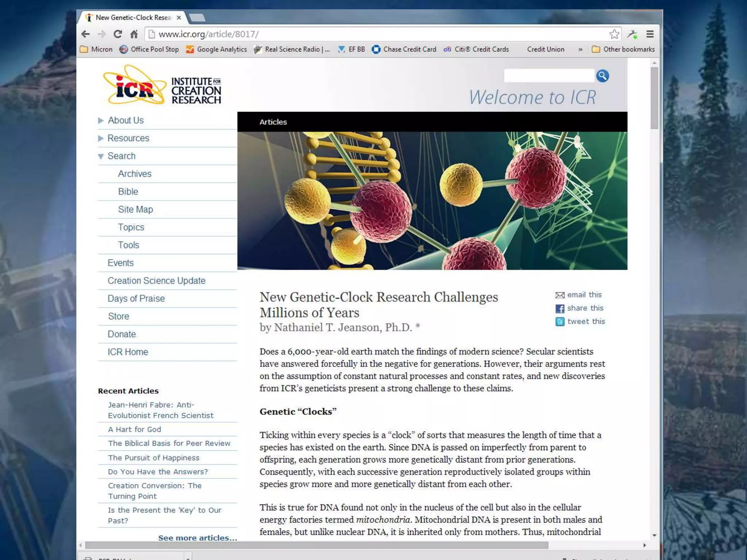The width and height of the screenshot is (747, 560).
Task: Open the Other bookmarks folder
Action: pos(623,50)
